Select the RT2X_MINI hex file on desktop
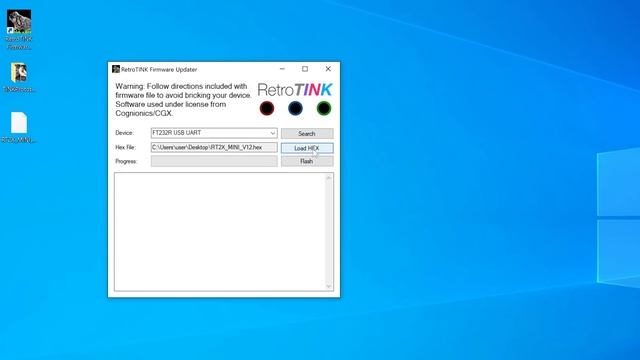The width and height of the screenshot is (640, 360). point(19,127)
